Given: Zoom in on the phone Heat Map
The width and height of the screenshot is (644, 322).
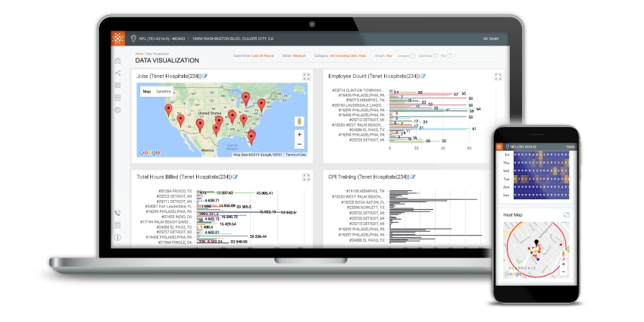Looking at the screenshot, I should pyautogui.click(x=564, y=264).
